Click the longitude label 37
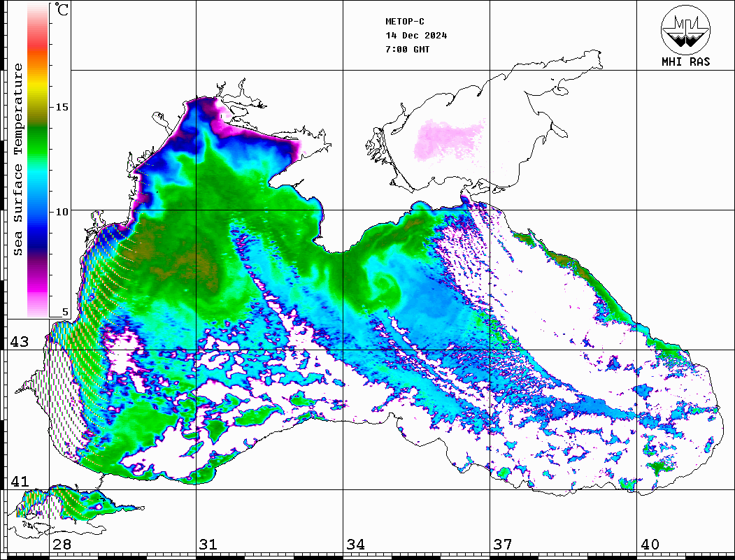735x560 pixels. click(x=503, y=545)
